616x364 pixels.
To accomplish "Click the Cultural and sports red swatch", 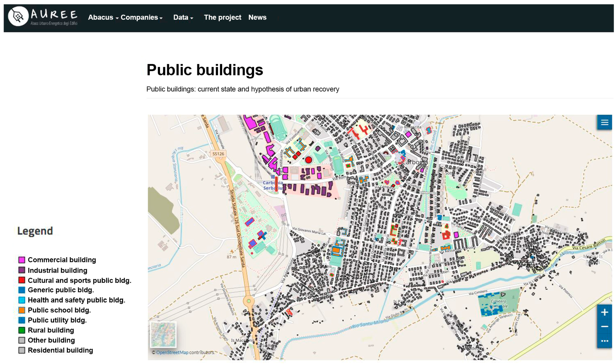I will (22, 280).
